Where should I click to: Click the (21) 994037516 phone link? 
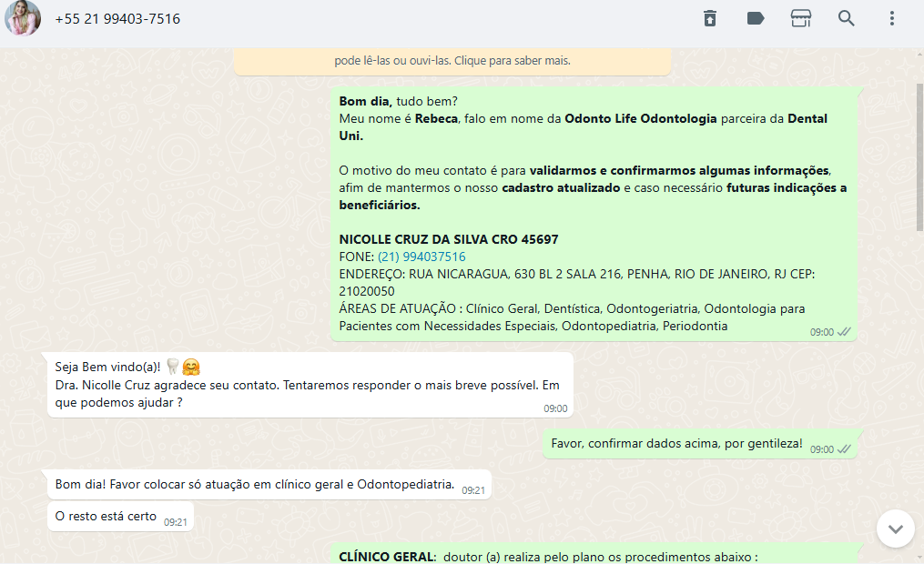click(421, 257)
